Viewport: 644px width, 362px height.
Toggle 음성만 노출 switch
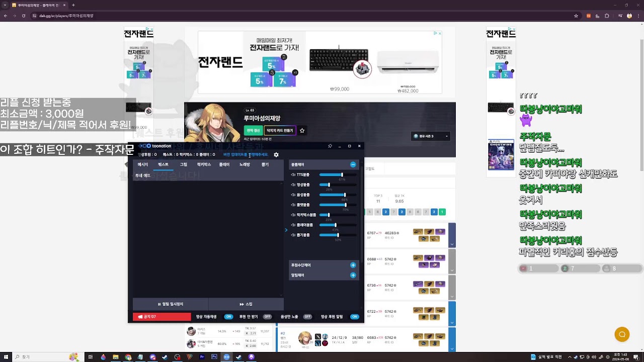coord(307,317)
